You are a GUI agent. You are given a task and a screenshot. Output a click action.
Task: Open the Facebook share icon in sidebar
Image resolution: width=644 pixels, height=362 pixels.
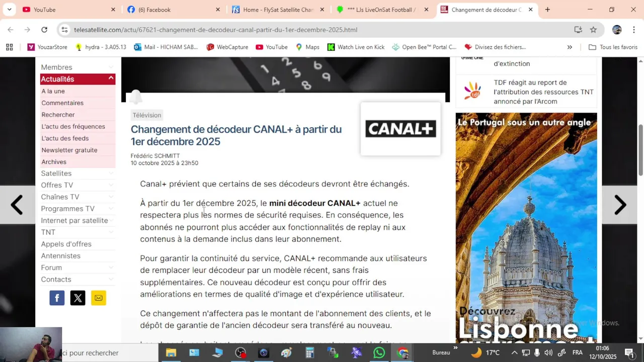click(57, 298)
